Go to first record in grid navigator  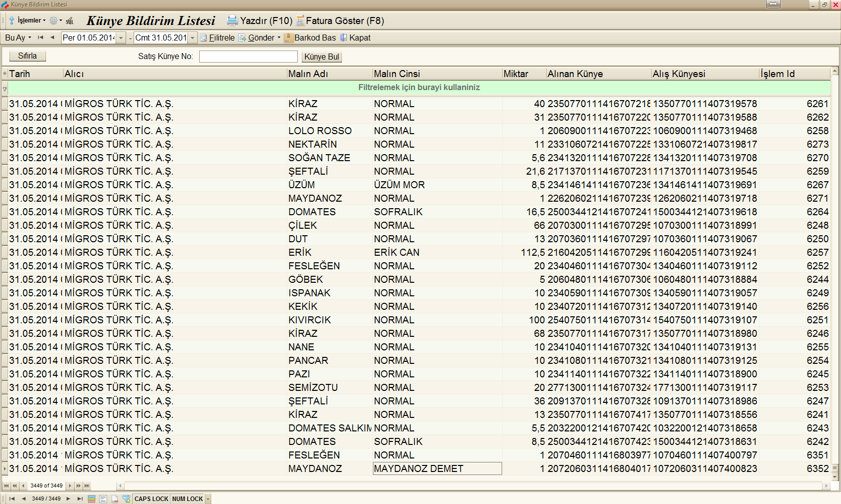click(6, 485)
